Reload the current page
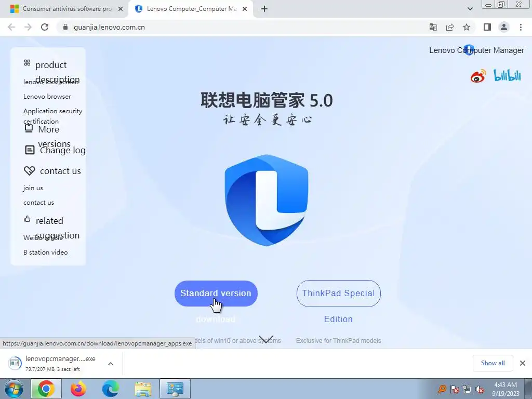 click(x=45, y=27)
